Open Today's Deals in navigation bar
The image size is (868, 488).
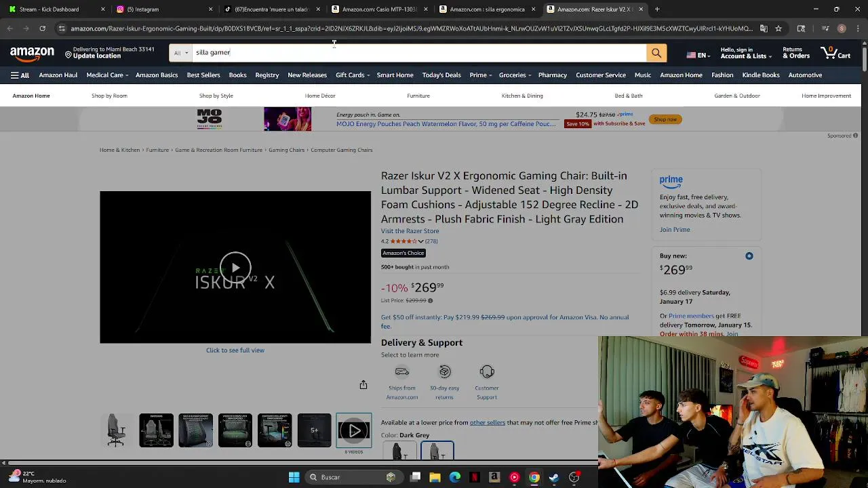pyautogui.click(x=441, y=75)
